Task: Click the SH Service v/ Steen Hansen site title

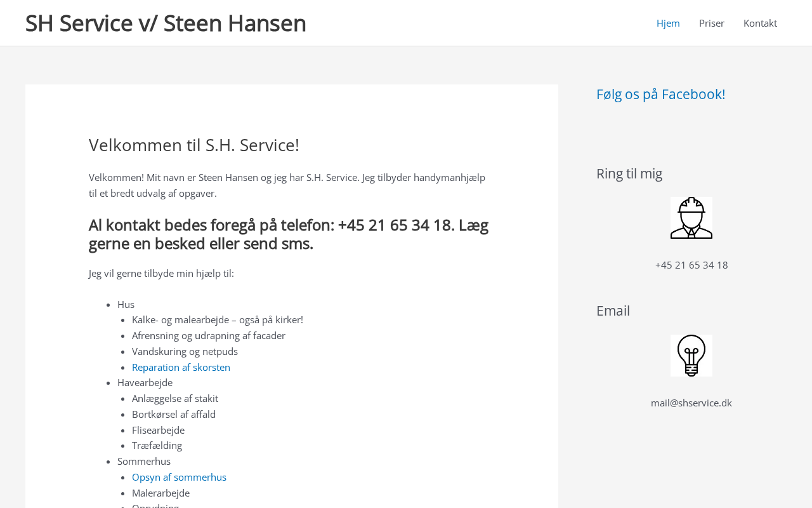Action: point(166,23)
